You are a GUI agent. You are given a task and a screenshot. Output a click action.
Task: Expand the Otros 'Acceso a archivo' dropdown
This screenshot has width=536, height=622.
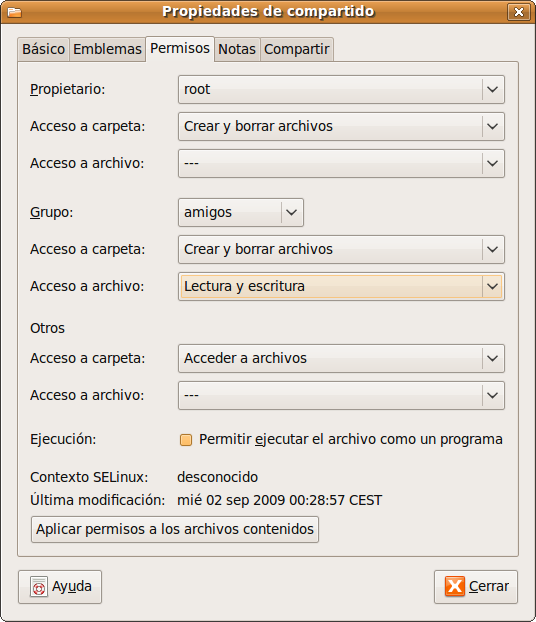341,395
